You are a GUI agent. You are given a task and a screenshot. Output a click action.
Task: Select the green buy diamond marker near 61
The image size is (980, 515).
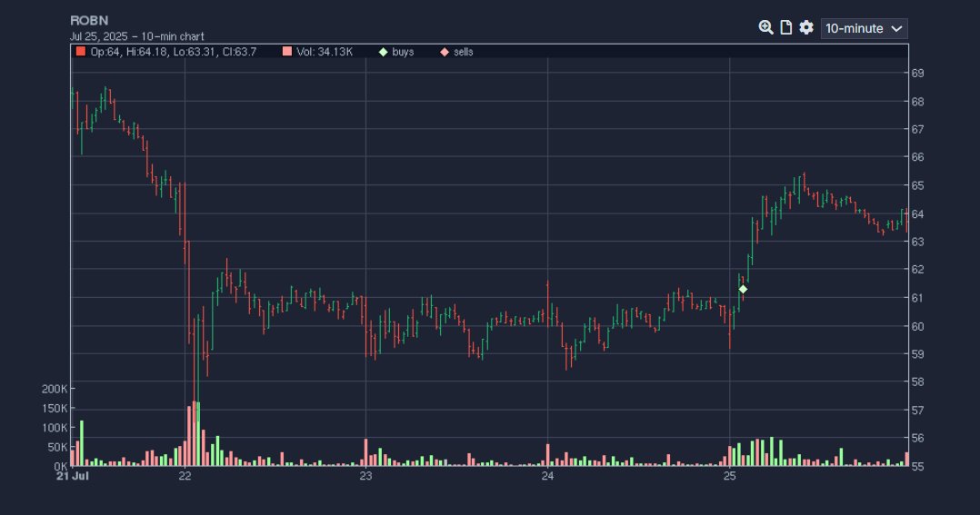743,289
